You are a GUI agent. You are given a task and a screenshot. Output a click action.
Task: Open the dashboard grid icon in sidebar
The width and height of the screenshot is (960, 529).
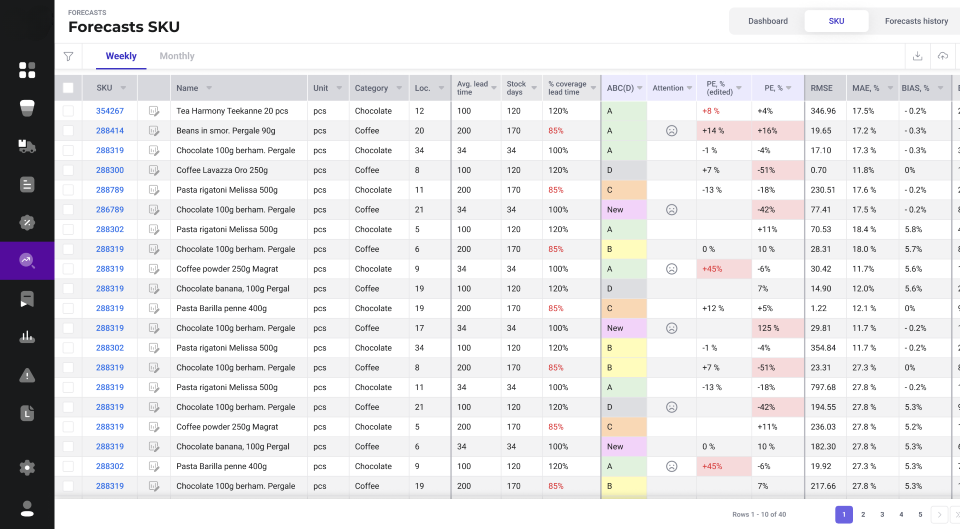pos(27,70)
